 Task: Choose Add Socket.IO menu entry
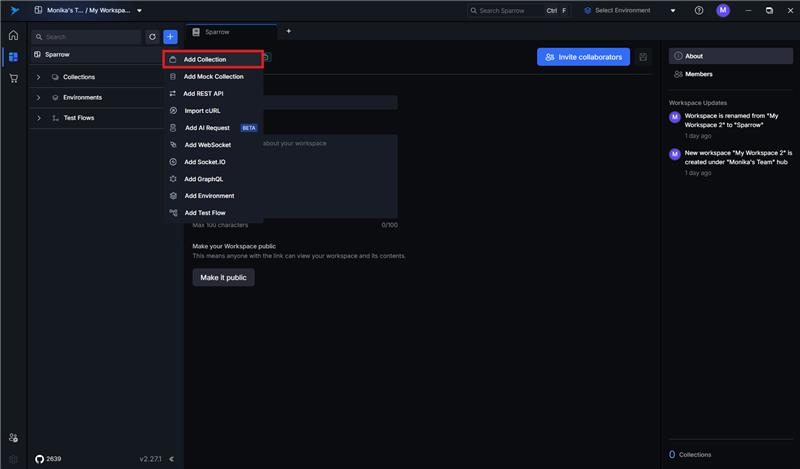[213, 162]
